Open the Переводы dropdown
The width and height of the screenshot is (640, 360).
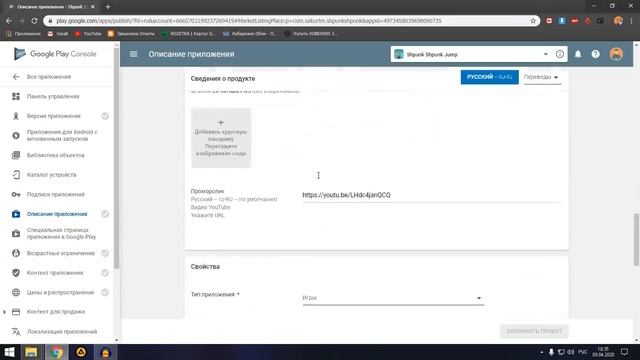coord(541,77)
